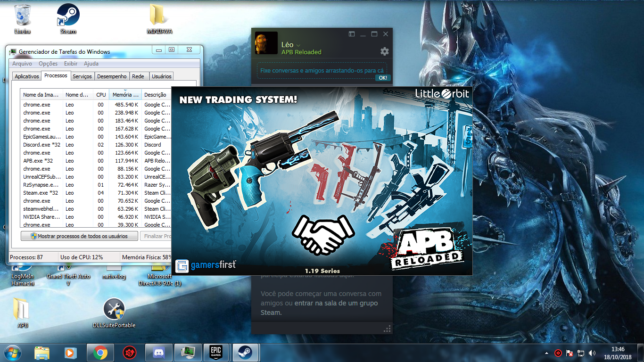Screen dimensions: 644x362
Task: Open Windows Explorer from taskbar
Action: [42, 353]
